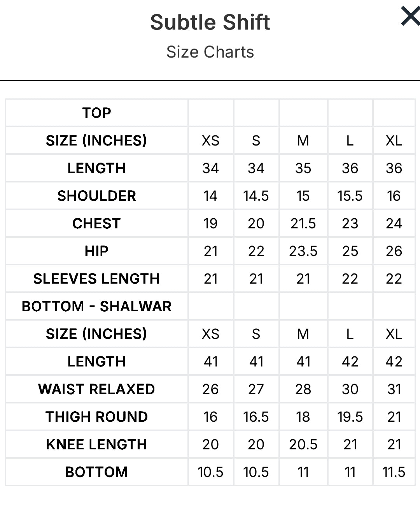Select the medium chest value 21.5

tap(303, 223)
